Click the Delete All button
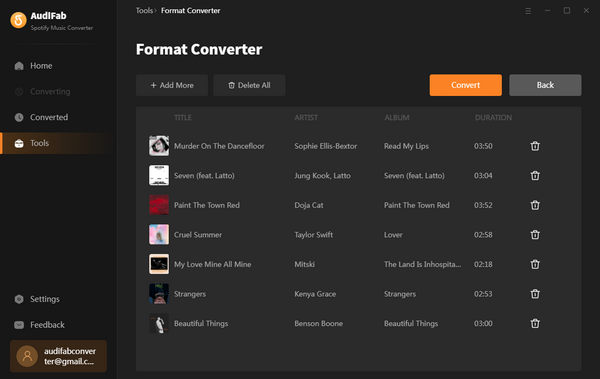 coord(249,85)
